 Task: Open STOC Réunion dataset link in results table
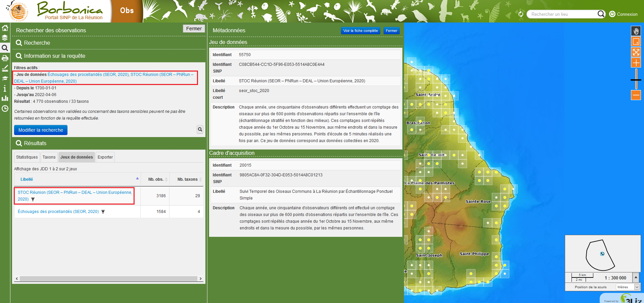tap(75, 196)
